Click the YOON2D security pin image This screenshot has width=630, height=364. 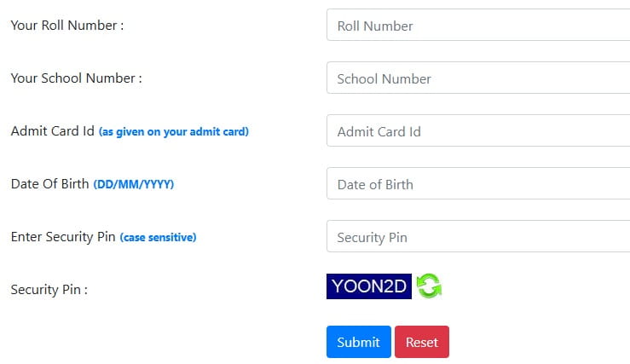click(x=368, y=286)
